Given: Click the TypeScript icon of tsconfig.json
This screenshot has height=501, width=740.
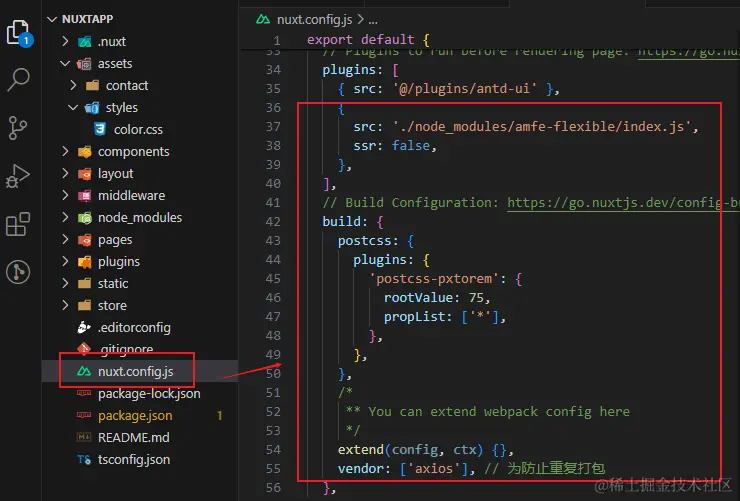Looking at the screenshot, I should coord(84,459).
